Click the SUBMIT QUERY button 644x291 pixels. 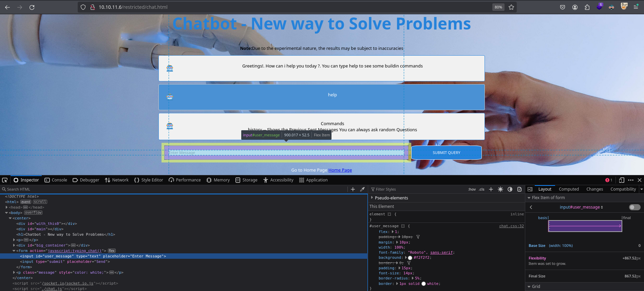(x=447, y=153)
